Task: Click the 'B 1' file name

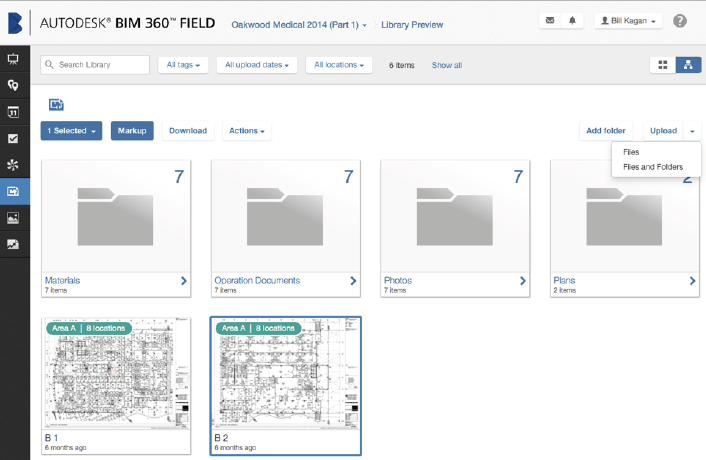Action: click(51, 437)
